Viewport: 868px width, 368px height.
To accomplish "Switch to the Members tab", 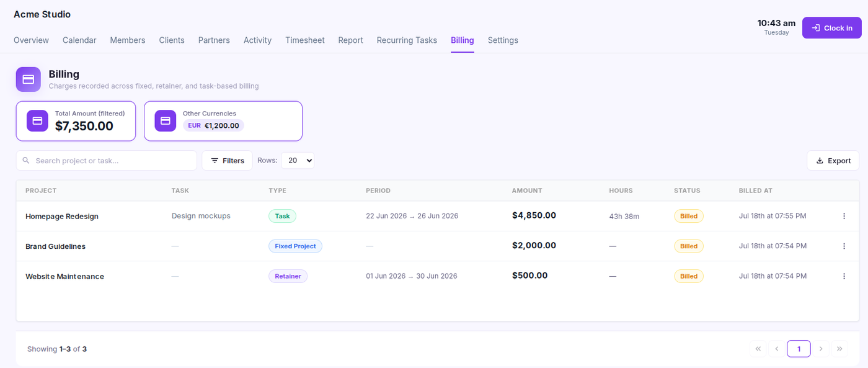I will pyautogui.click(x=128, y=40).
